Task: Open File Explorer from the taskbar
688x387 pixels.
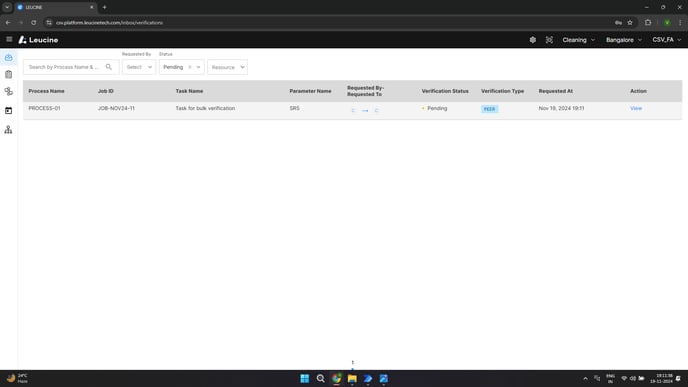Action: [x=352, y=378]
